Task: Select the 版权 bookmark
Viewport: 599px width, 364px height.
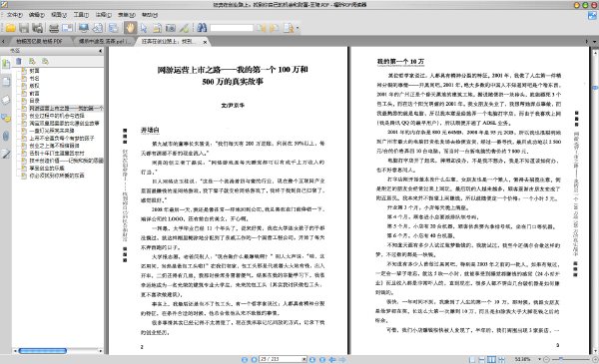Action: click(34, 86)
